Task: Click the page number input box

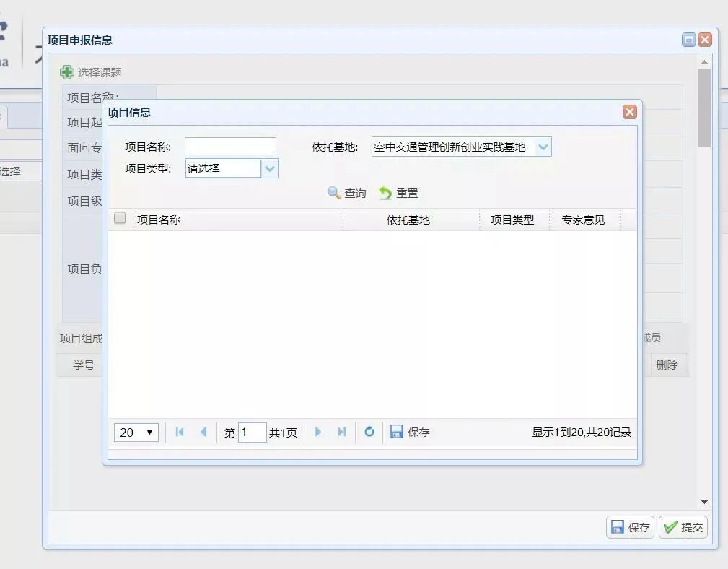Action: 253,432
